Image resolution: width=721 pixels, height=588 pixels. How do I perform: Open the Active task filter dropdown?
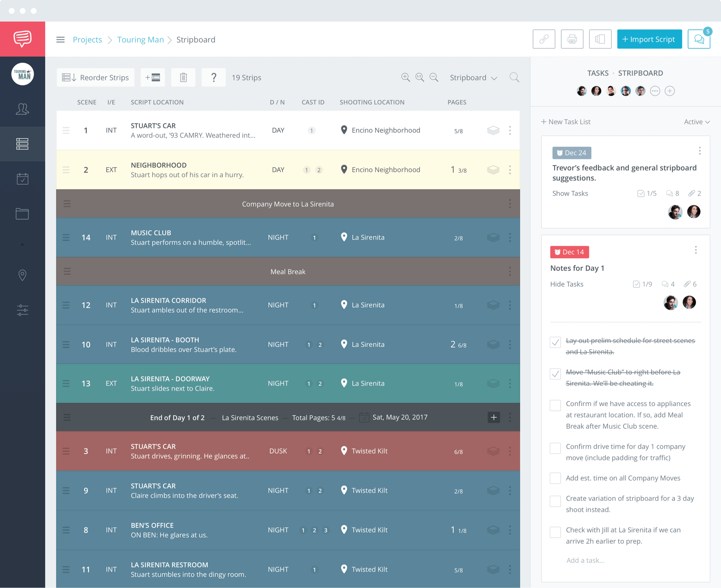coord(697,122)
